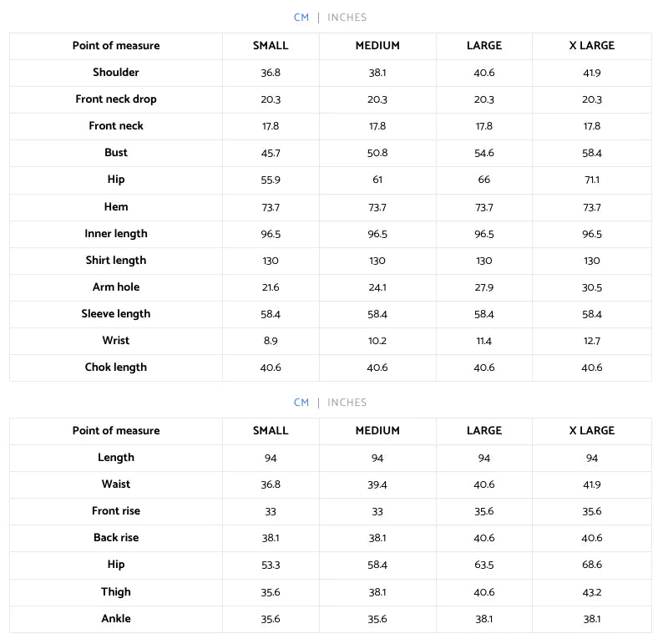Screen dimensions: 663x644
Task: Select the Shoulder row label
Action: pyautogui.click(x=116, y=73)
